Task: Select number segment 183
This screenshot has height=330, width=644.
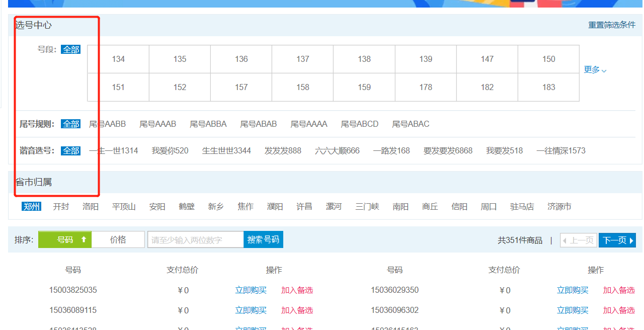Action: tap(548, 87)
